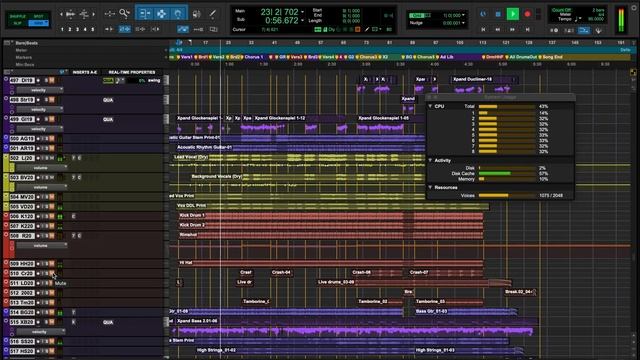Viewport: 640px width, 360px height.
Task: Enable Grid edit mode
Action: pyautogui.click(x=38, y=23)
